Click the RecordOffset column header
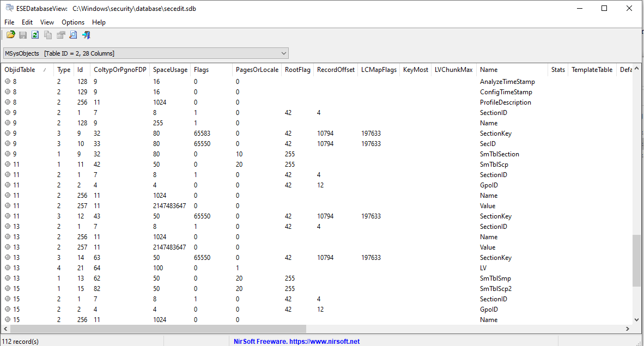This screenshot has height=346, width=644. click(336, 70)
